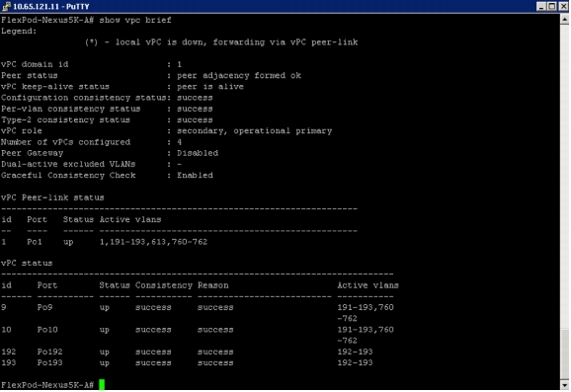
Task: Click 'secondary, operational primary' role text
Action: (x=255, y=131)
